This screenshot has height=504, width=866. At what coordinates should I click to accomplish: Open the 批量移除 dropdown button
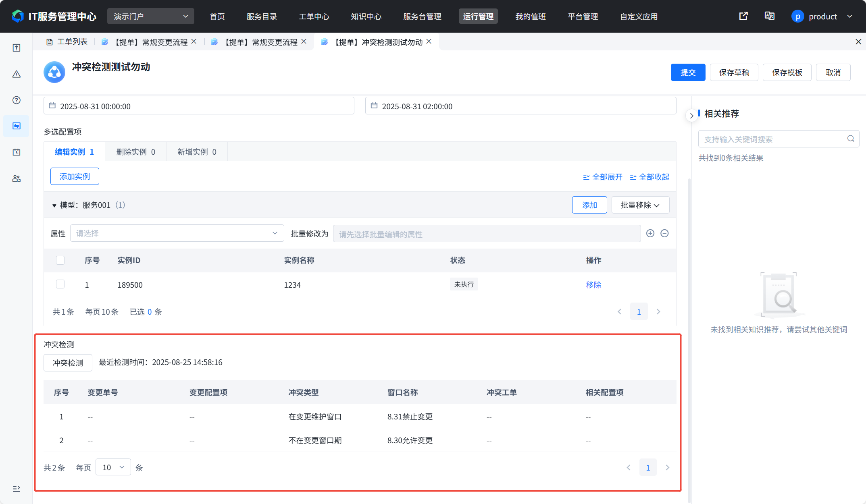tap(640, 205)
